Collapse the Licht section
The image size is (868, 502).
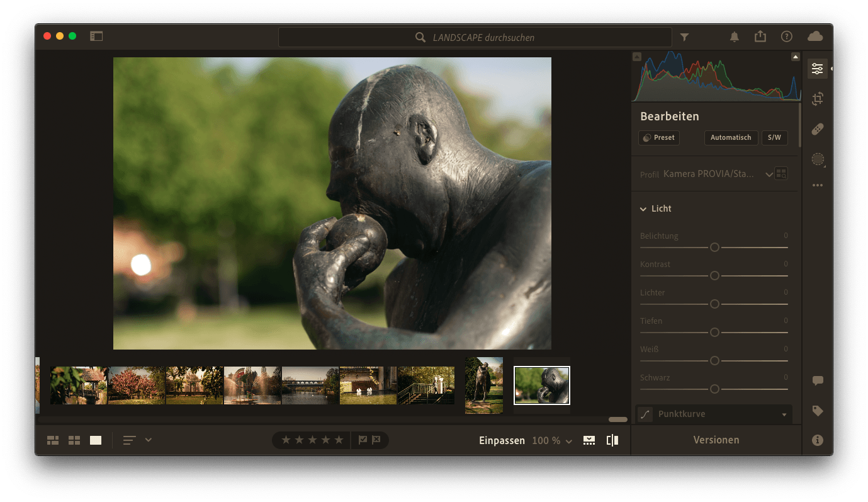click(x=643, y=208)
